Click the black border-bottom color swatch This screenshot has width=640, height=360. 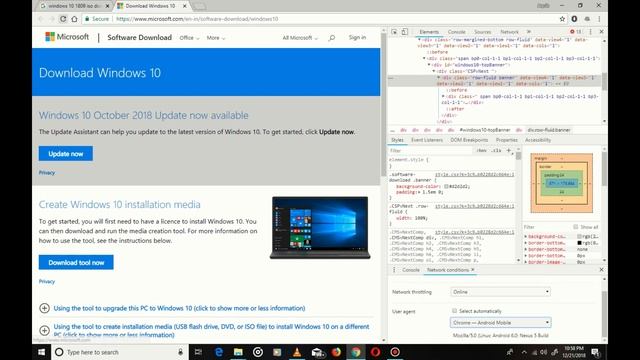[x=579, y=243]
